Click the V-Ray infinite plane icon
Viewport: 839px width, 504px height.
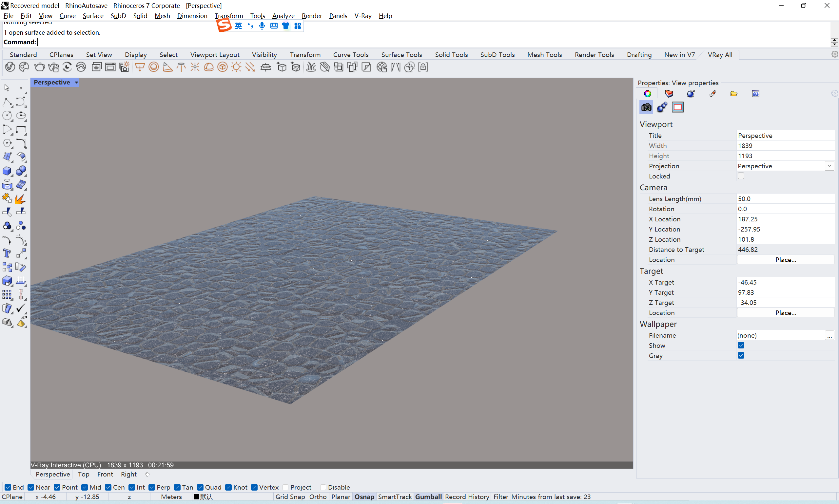click(266, 67)
